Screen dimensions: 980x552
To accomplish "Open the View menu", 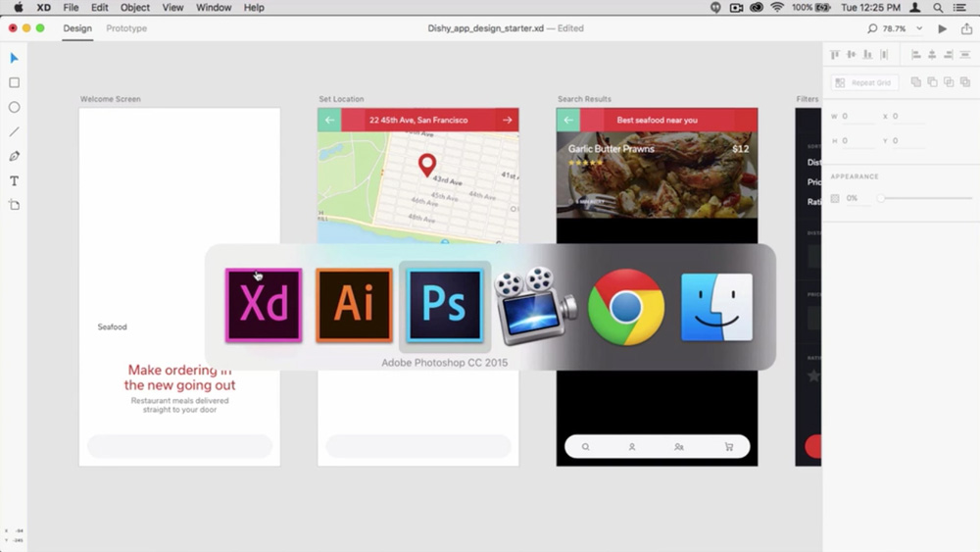I will point(172,8).
